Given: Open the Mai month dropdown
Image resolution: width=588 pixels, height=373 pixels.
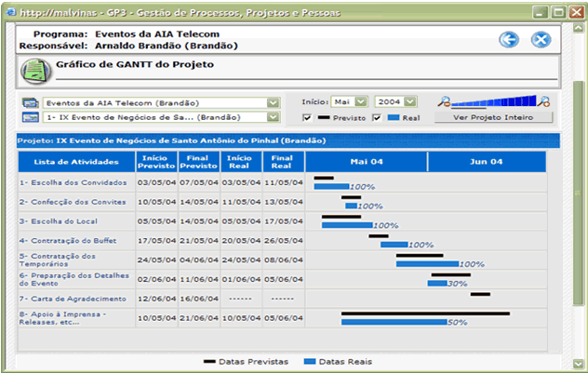Looking at the screenshot, I should click(x=361, y=101).
